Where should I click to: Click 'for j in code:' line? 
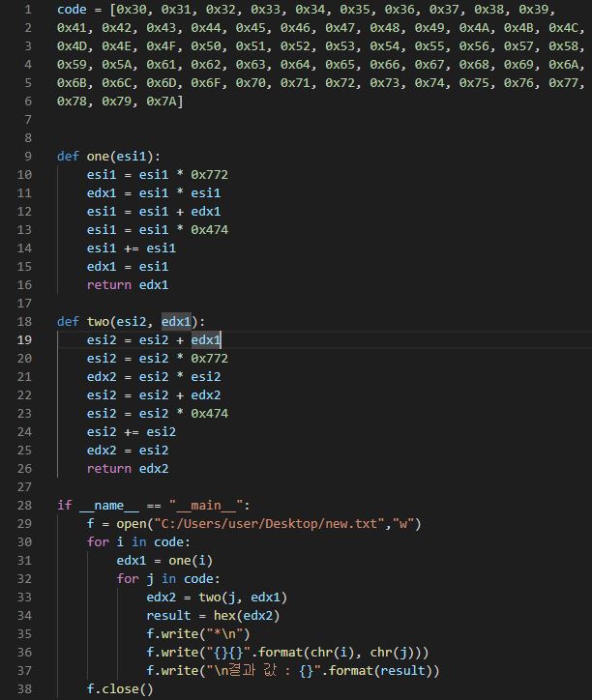click(x=168, y=579)
